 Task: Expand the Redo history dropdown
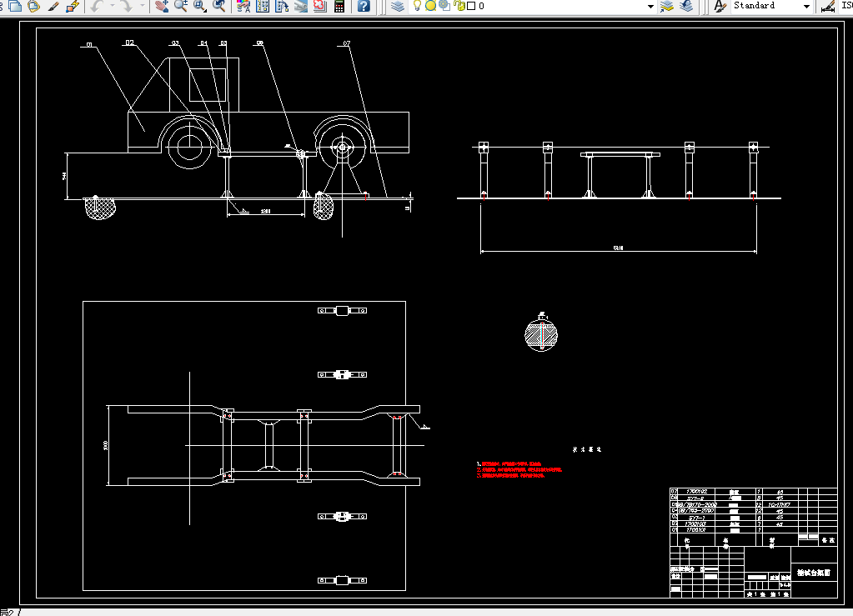point(142,6)
